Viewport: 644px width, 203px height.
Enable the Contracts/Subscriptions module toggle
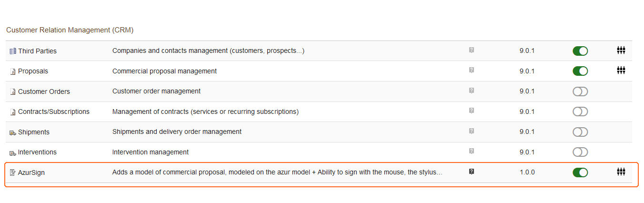[x=580, y=112]
